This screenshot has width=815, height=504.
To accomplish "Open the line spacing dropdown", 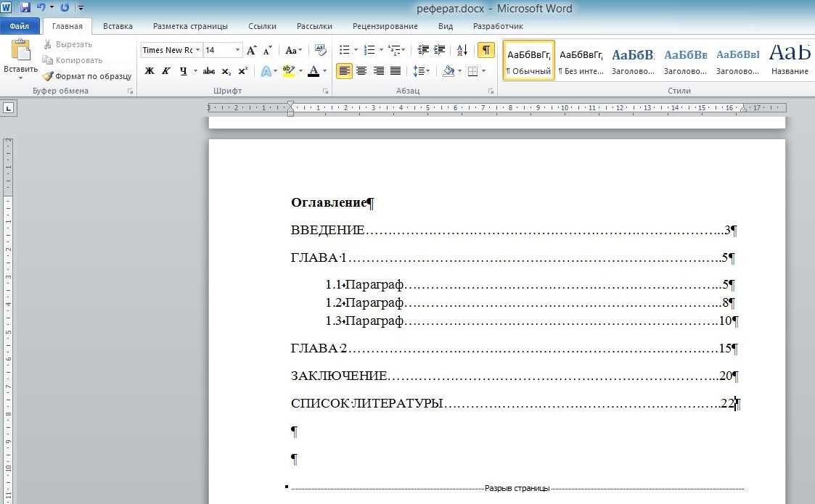I will pyautogui.click(x=421, y=71).
